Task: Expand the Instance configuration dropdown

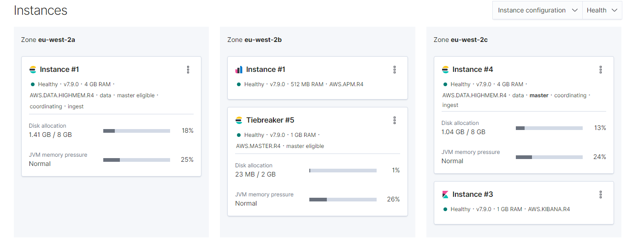Action: point(538,10)
